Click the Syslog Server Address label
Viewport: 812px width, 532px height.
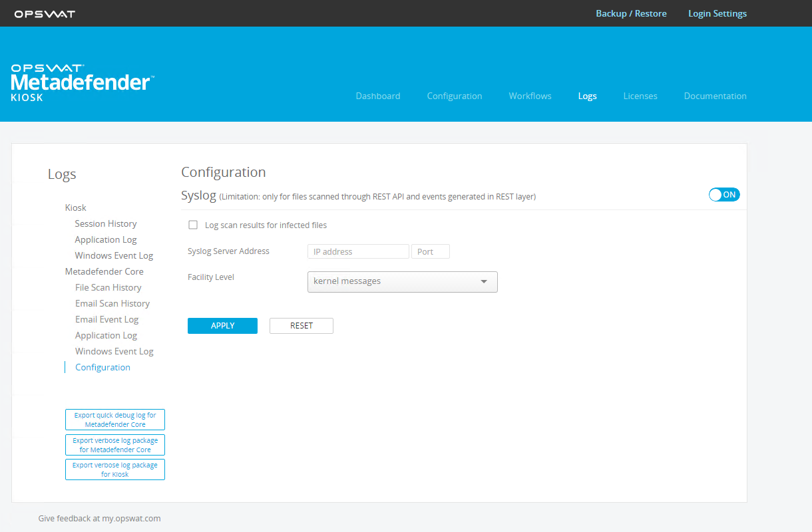point(228,251)
